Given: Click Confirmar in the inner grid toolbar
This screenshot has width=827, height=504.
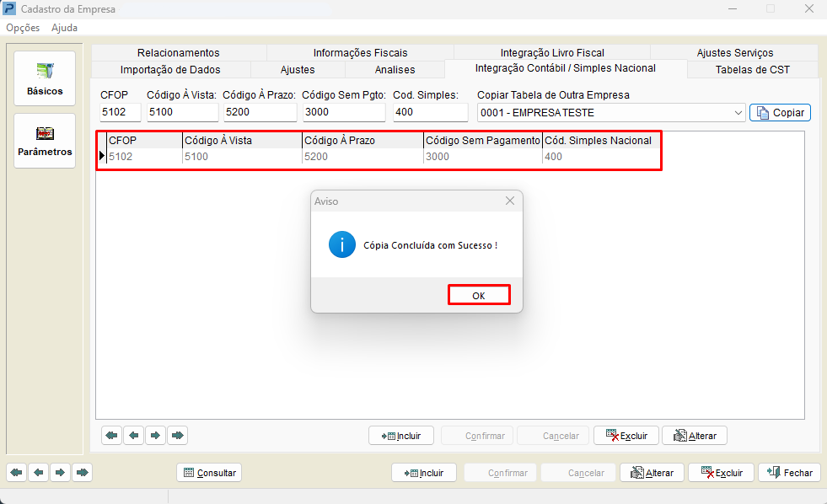Looking at the screenshot, I should [x=477, y=436].
